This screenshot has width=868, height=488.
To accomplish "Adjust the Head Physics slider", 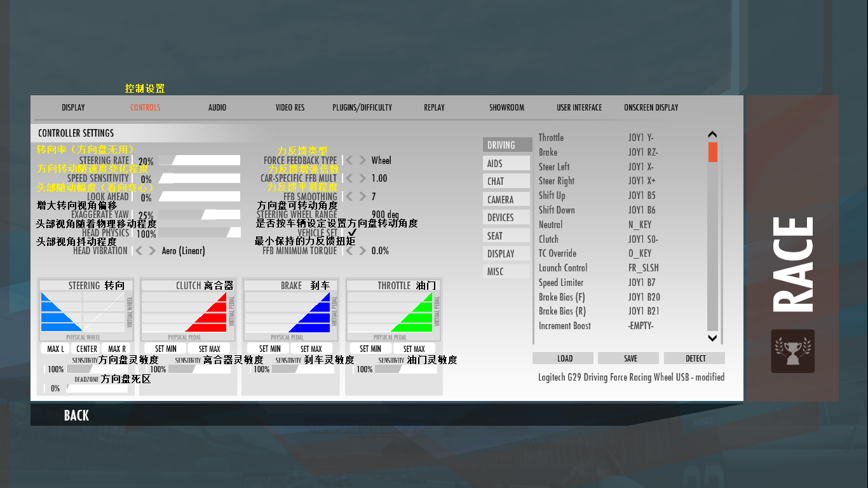I will [x=199, y=233].
